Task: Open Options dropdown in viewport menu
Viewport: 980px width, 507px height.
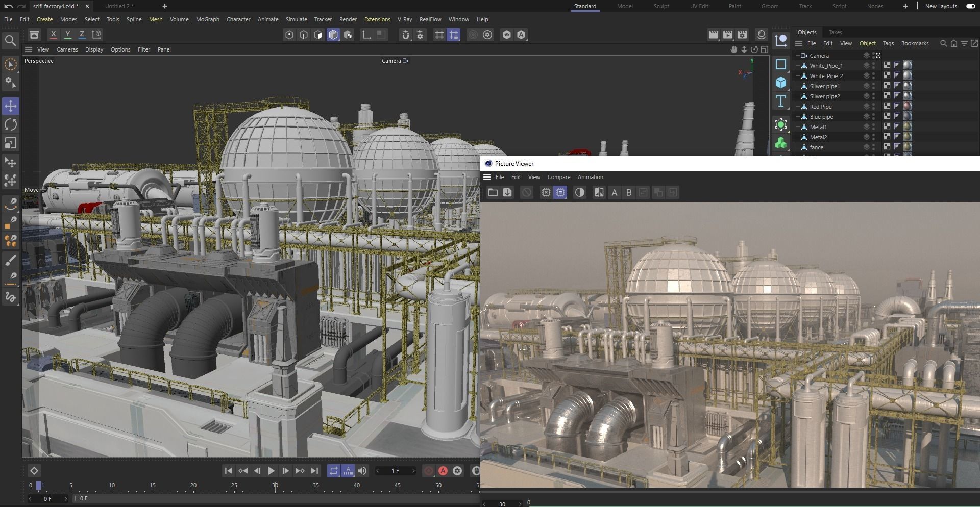Action: (120, 49)
